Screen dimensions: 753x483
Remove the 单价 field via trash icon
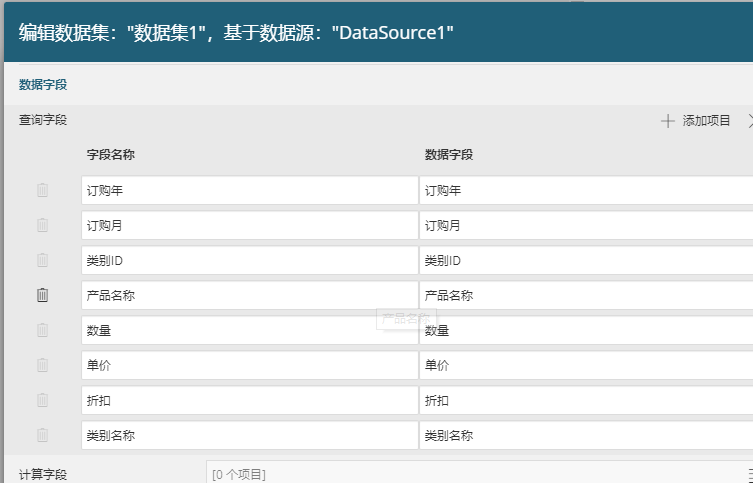(x=42, y=365)
